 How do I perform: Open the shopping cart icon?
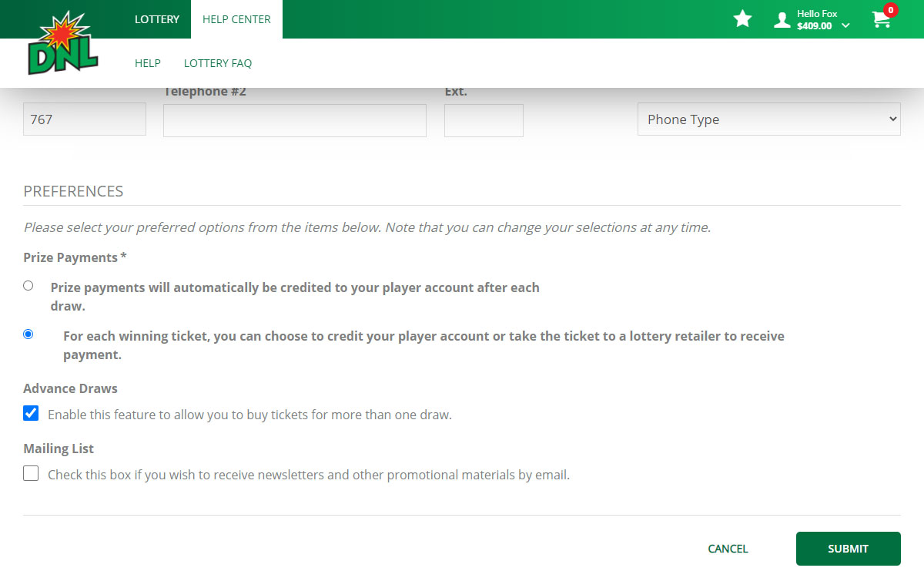[881, 20]
